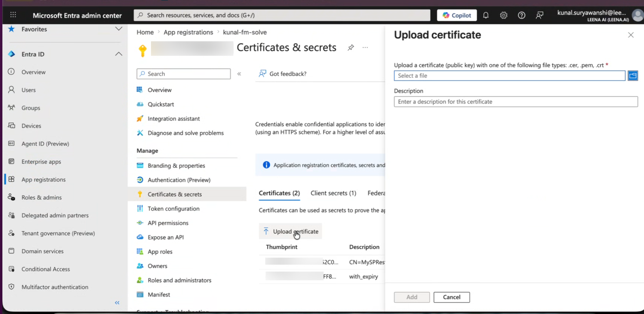This screenshot has width=644, height=314.
Task: Go to Groups in sidebar
Action: coord(31,108)
